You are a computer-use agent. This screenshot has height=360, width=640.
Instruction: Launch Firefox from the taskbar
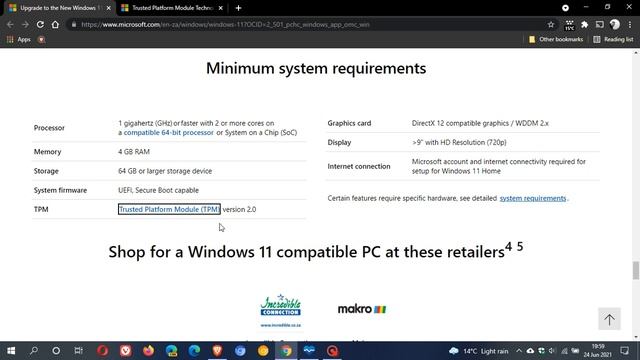(x=148, y=351)
